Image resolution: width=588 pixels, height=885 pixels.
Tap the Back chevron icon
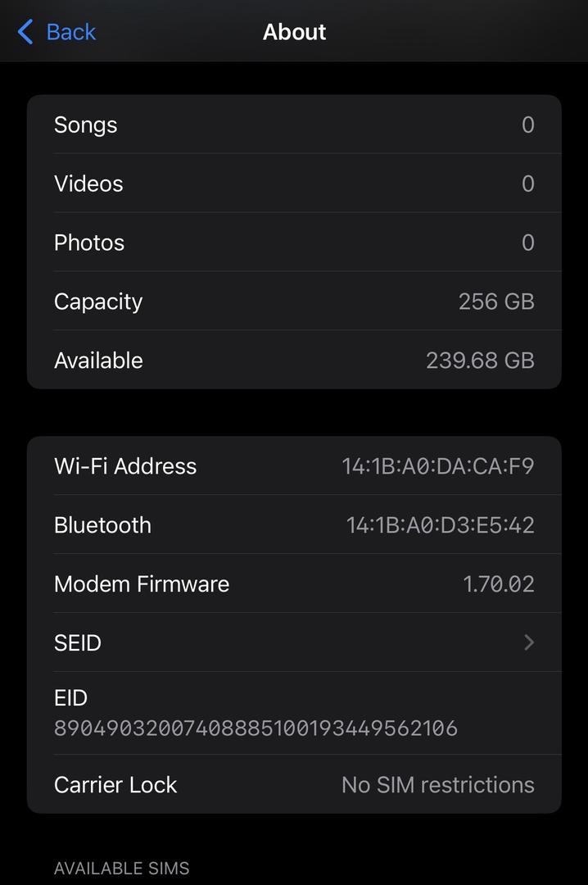click(25, 33)
